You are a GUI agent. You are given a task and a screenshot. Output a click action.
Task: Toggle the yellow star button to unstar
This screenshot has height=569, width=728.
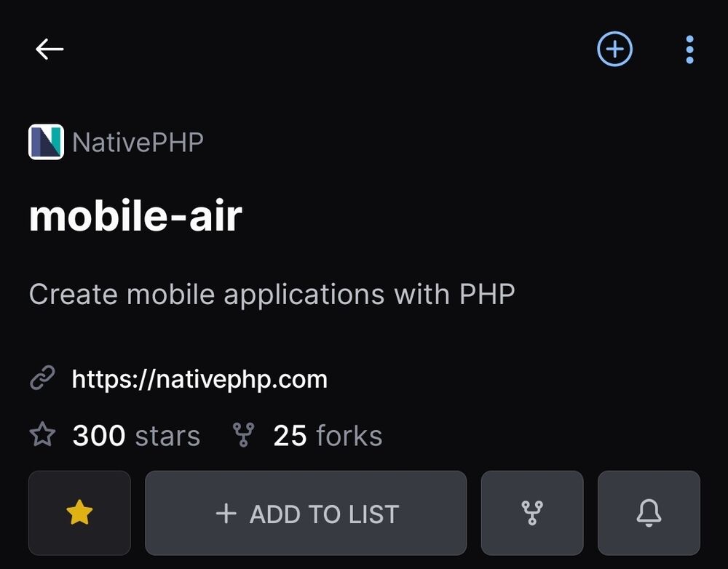pyautogui.click(x=79, y=513)
